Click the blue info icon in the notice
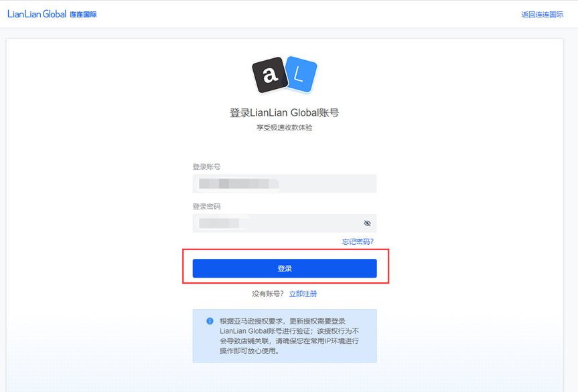 click(x=210, y=321)
